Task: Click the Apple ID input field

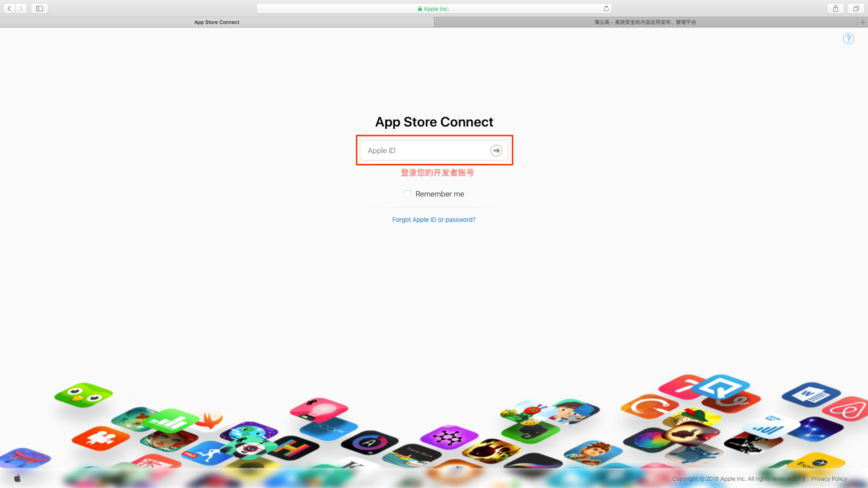Action: (434, 151)
